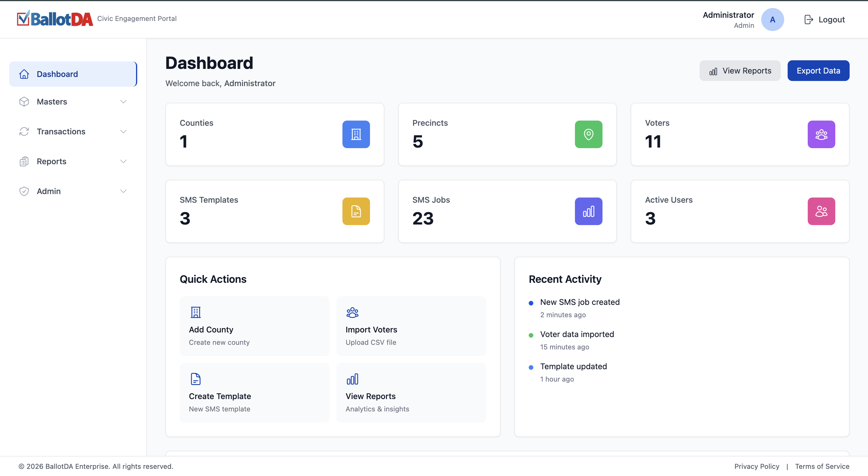The width and height of the screenshot is (868, 476).
Task: Click the Transactions refresh-arrows icon
Action: pos(24,131)
